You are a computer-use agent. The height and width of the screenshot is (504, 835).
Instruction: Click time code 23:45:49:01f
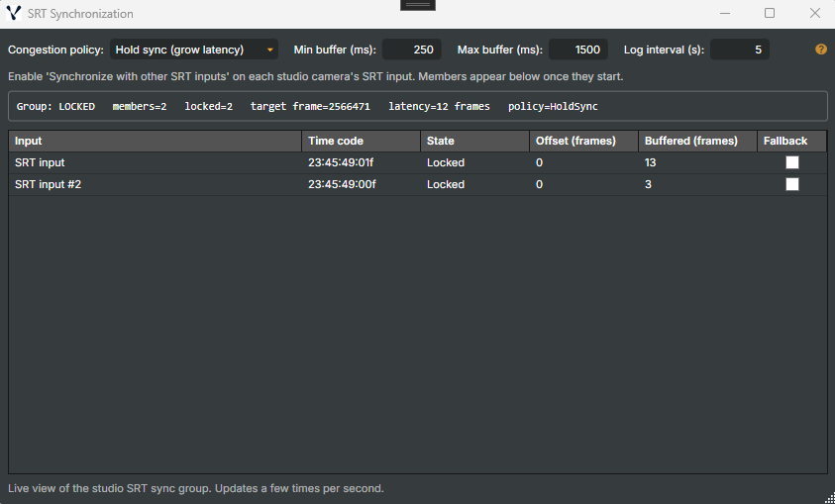pyautogui.click(x=341, y=162)
